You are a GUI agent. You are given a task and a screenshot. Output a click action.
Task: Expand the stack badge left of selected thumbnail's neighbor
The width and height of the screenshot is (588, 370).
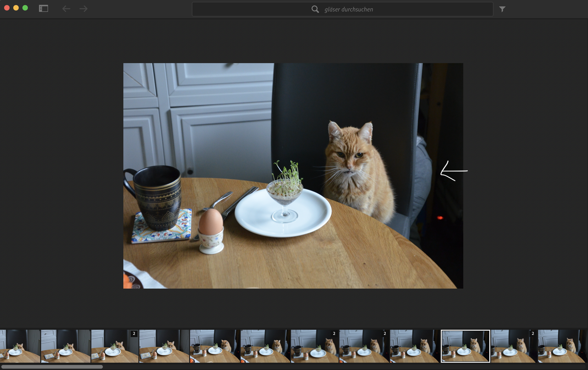[385, 333]
